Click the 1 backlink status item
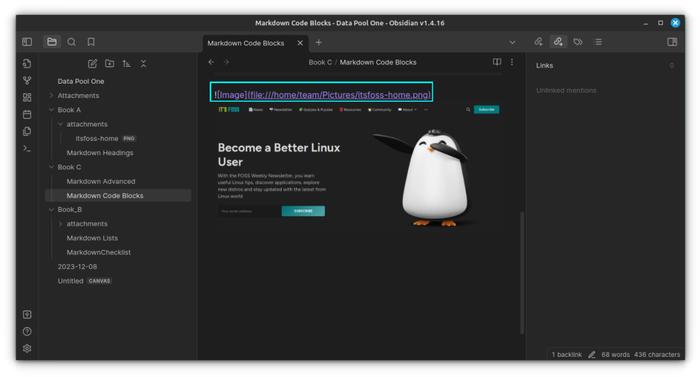Viewport: 700px width, 377px height. (567, 355)
